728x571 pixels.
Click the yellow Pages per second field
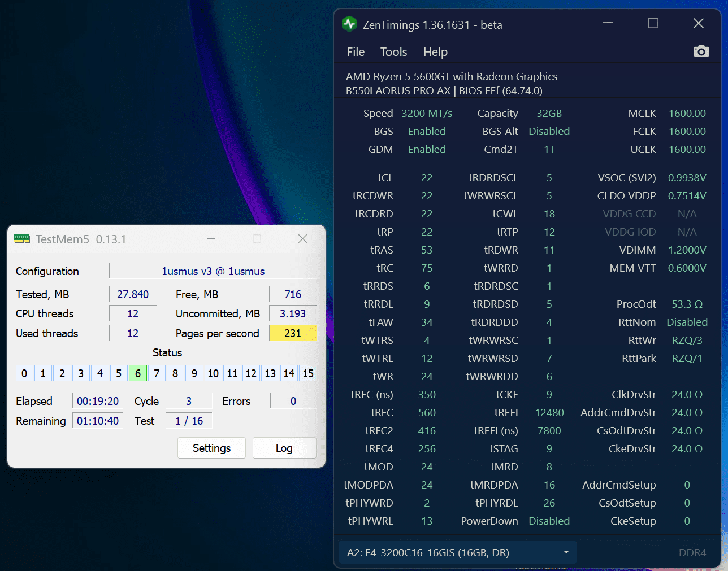(x=292, y=333)
